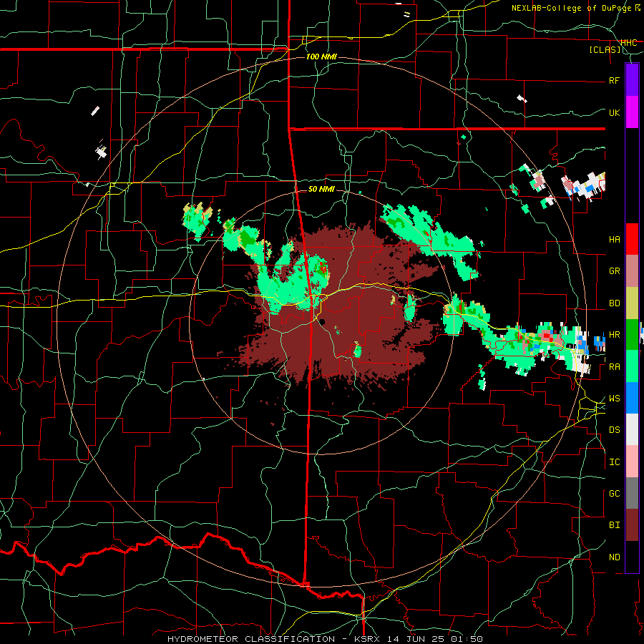Click the GR legend label

coord(615,271)
